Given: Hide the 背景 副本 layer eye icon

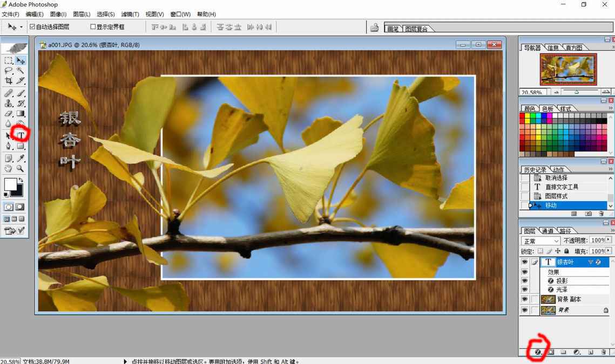Looking at the screenshot, I should (524, 299).
